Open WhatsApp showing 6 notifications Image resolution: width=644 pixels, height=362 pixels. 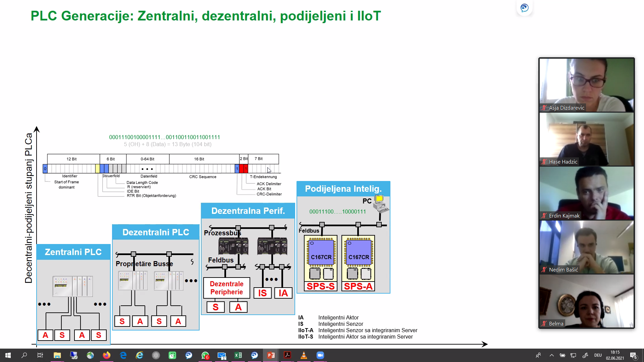click(205, 355)
